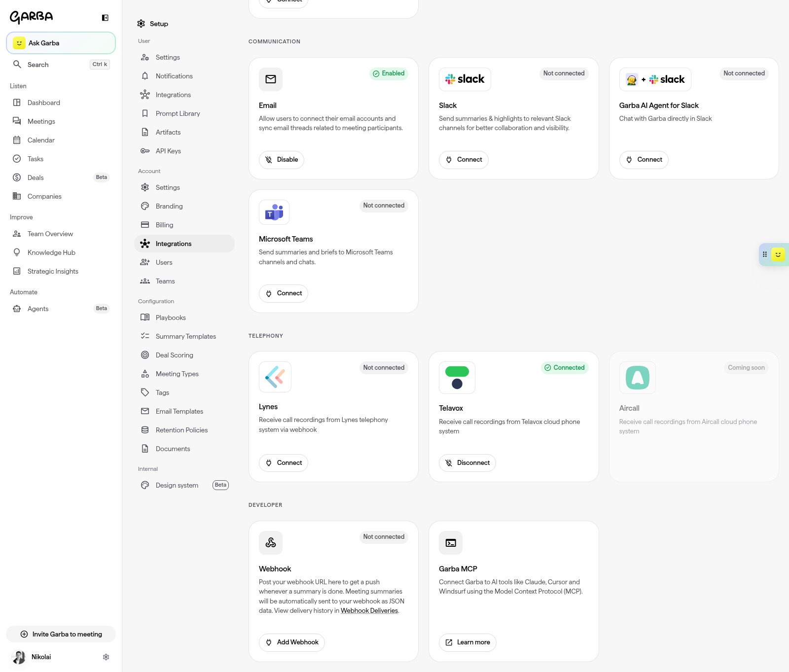Screen dimensions: 789x672
Task: Open Billing settings
Action: pyautogui.click(x=184, y=225)
